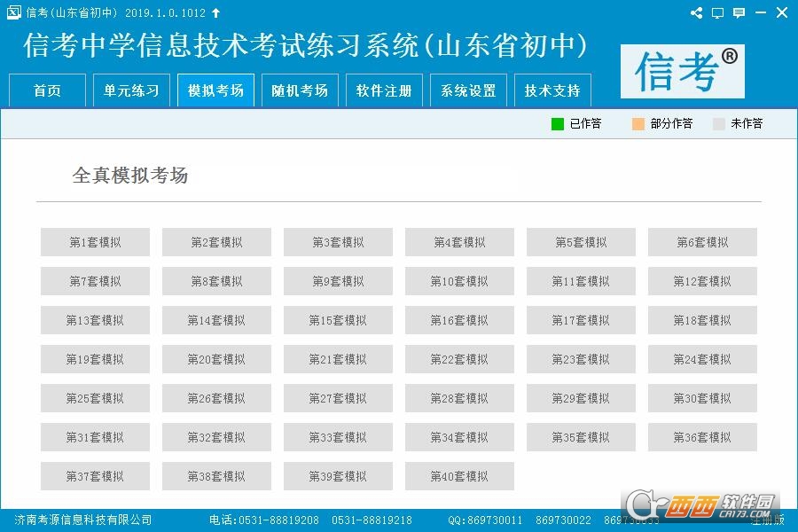798x532 pixels.
Task: Open the 系统设置 tab
Action: click(x=468, y=90)
